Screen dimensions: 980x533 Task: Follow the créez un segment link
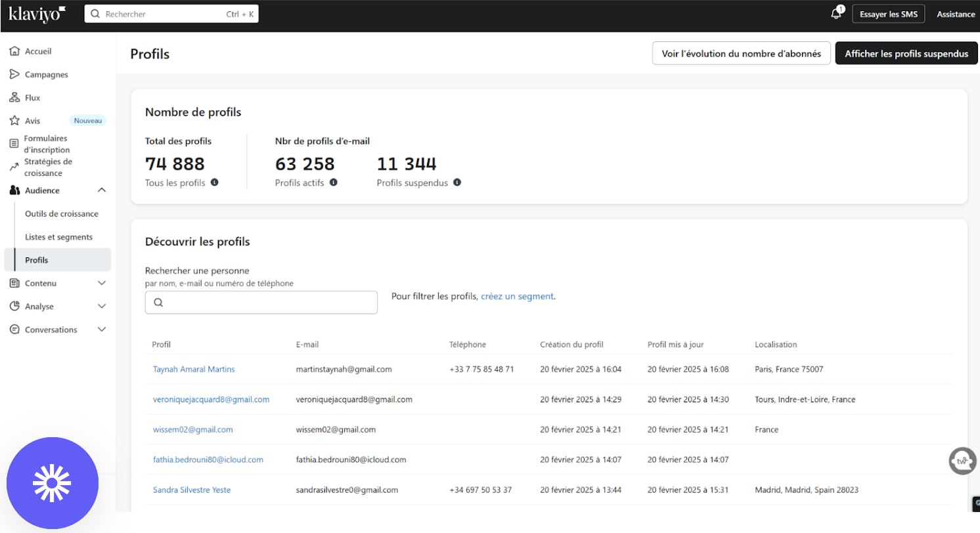click(517, 296)
